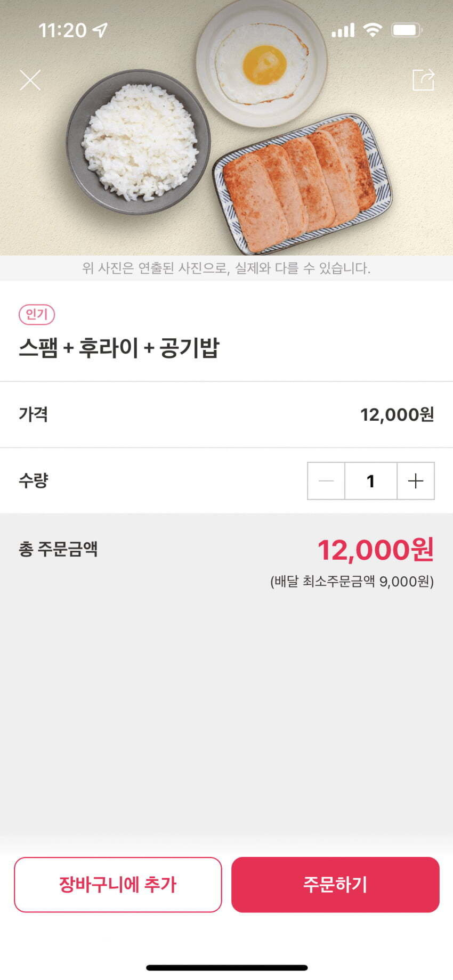
Task: Tap the Wi-Fi icon in status bar
Action: [373, 30]
